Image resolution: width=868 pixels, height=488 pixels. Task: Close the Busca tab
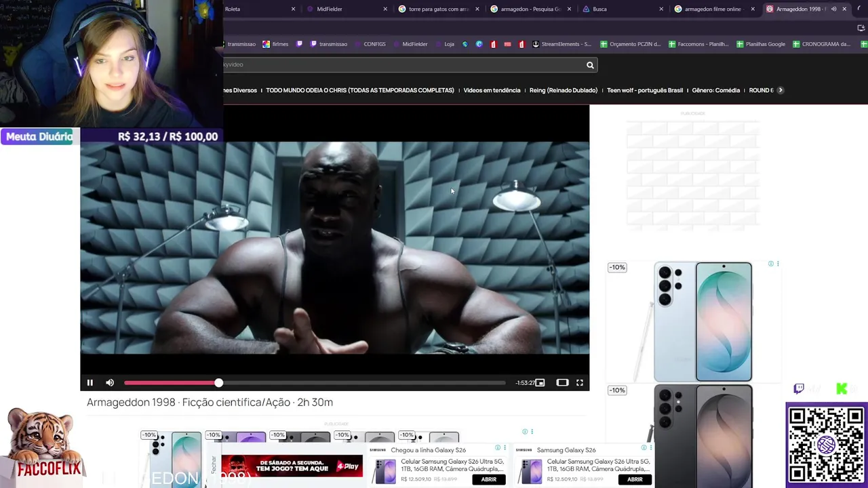[661, 9]
